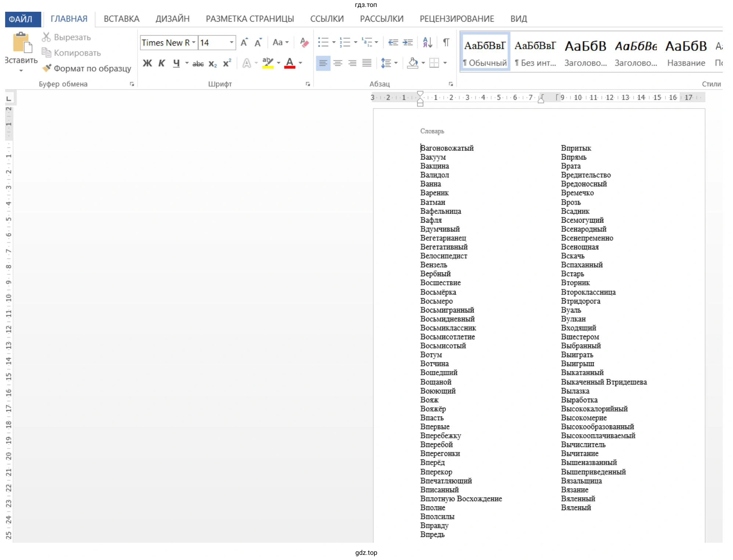
Task: Open the change case (Aa) dropdown
Action: click(x=280, y=43)
